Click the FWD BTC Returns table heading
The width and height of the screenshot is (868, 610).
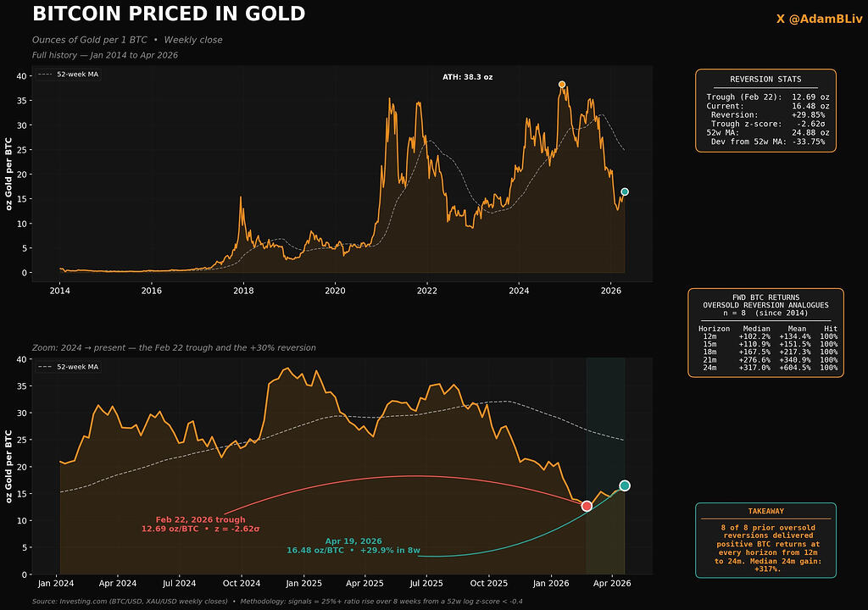tap(765, 301)
